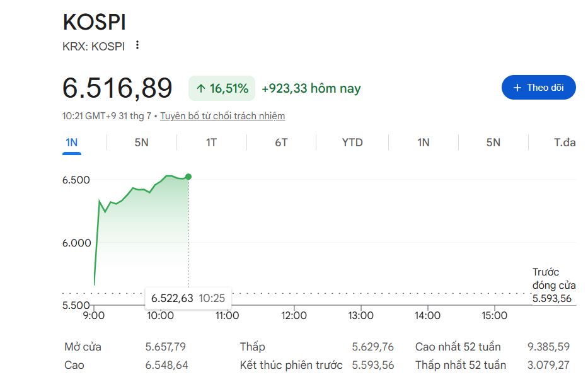
Task: Select the T.đa maximum range tab
Action: coord(565,142)
